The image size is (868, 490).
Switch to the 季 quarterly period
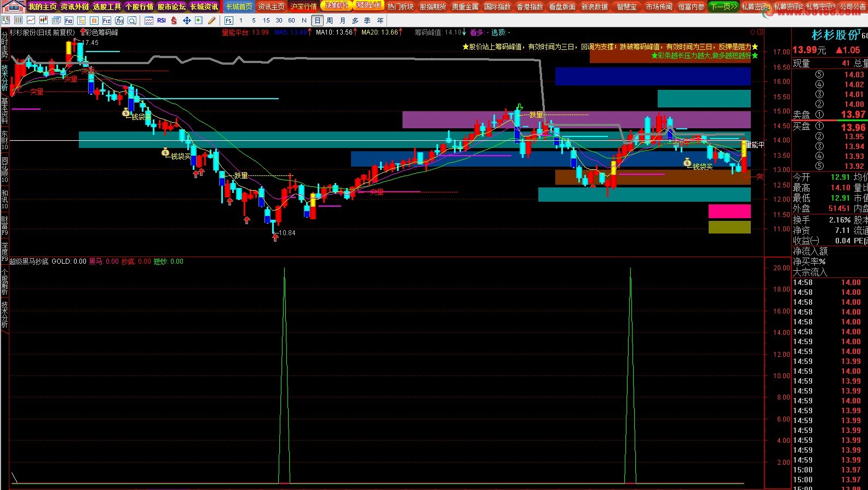(367, 20)
